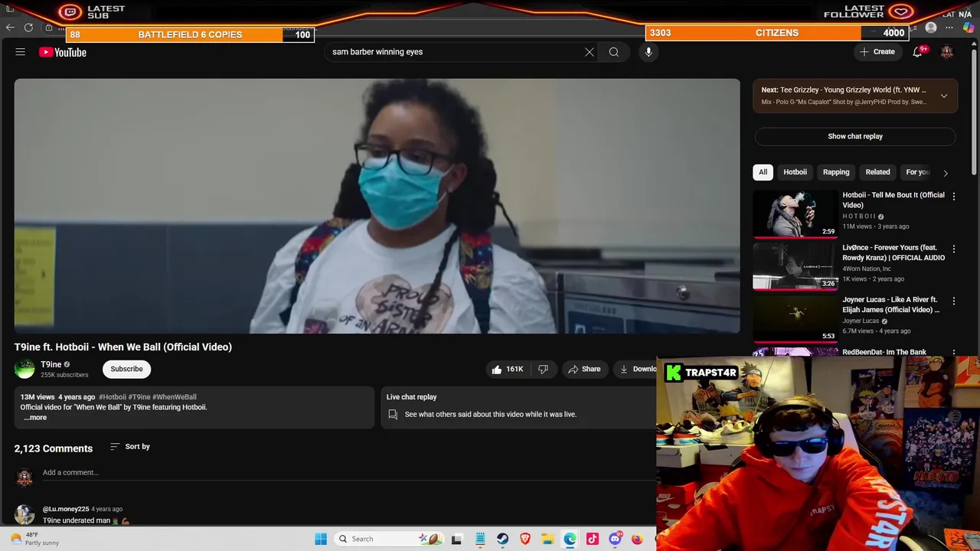The height and width of the screenshot is (551, 980).
Task: Open RedBeenDat - Im The Bank title
Action: [x=884, y=352]
